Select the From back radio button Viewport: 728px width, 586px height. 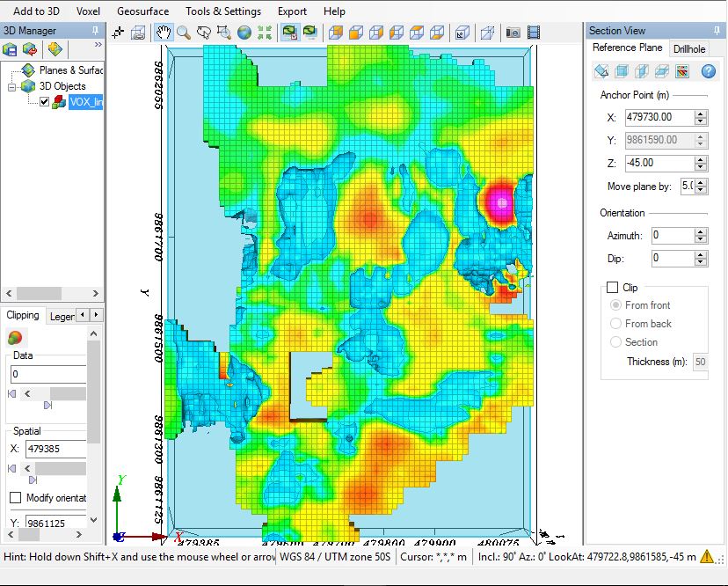pyautogui.click(x=616, y=323)
